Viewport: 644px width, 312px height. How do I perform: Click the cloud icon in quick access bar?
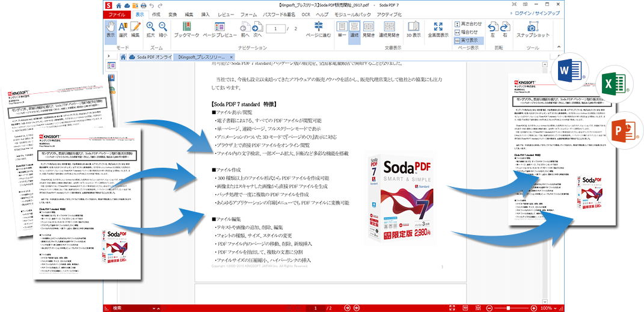127,5
